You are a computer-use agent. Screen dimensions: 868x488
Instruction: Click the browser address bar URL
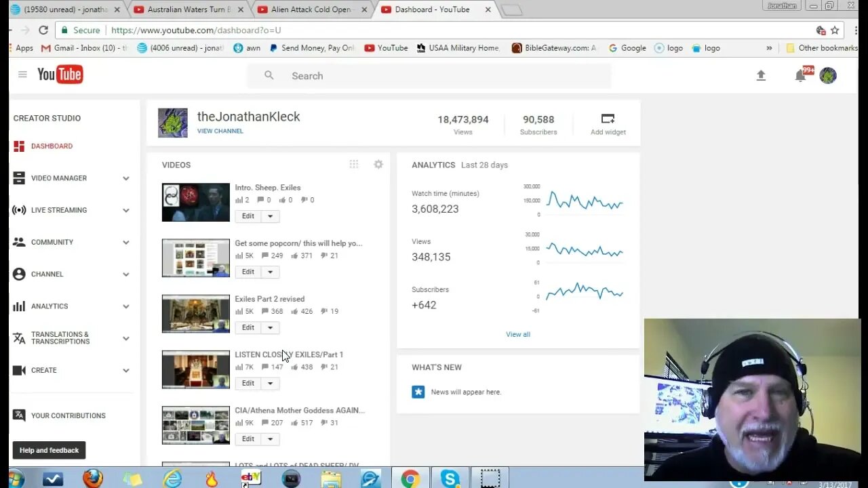point(196,30)
